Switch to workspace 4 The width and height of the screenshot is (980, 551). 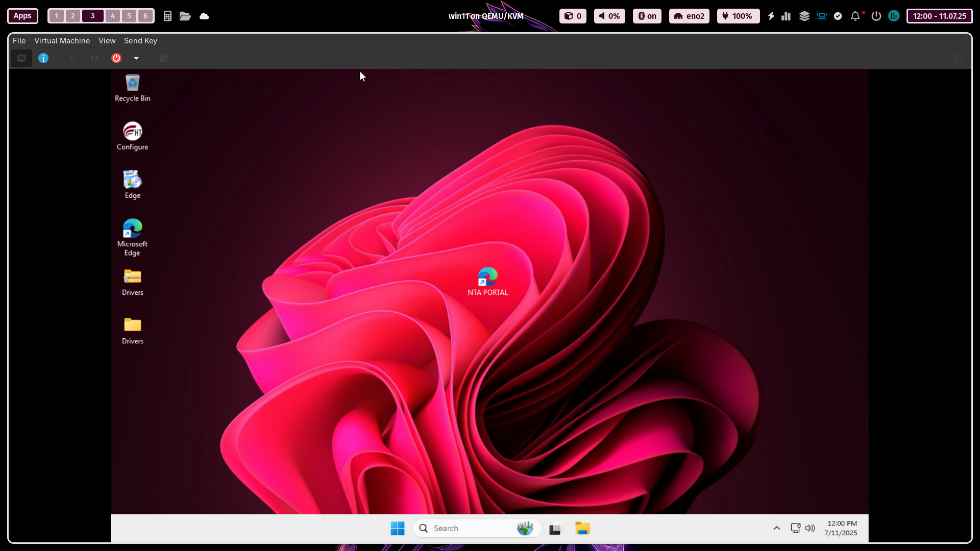tap(113, 16)
